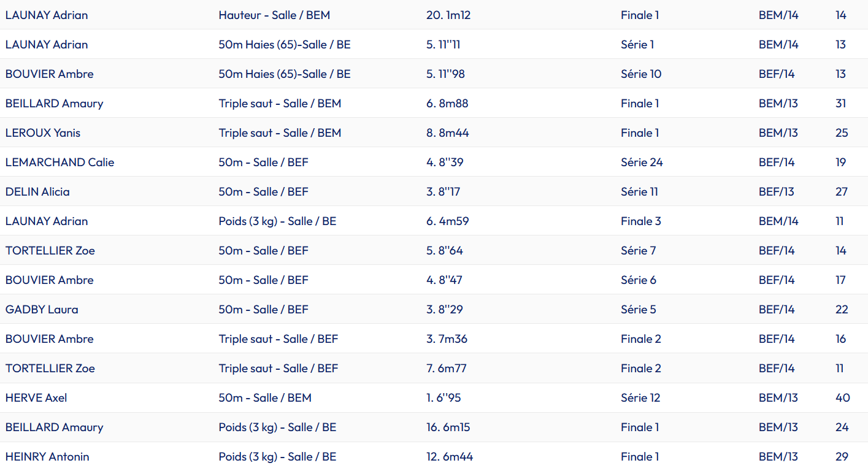
Task: Click BEF/13 category in DELIN Alicia's row
Action: coord(777,192)
